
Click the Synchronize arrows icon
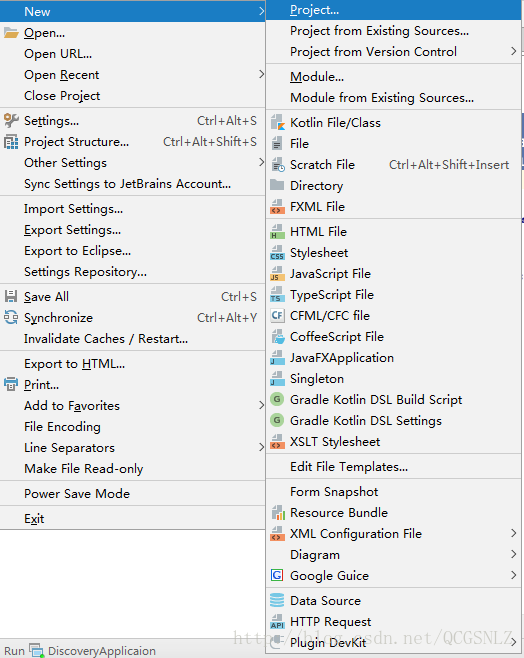11,318
